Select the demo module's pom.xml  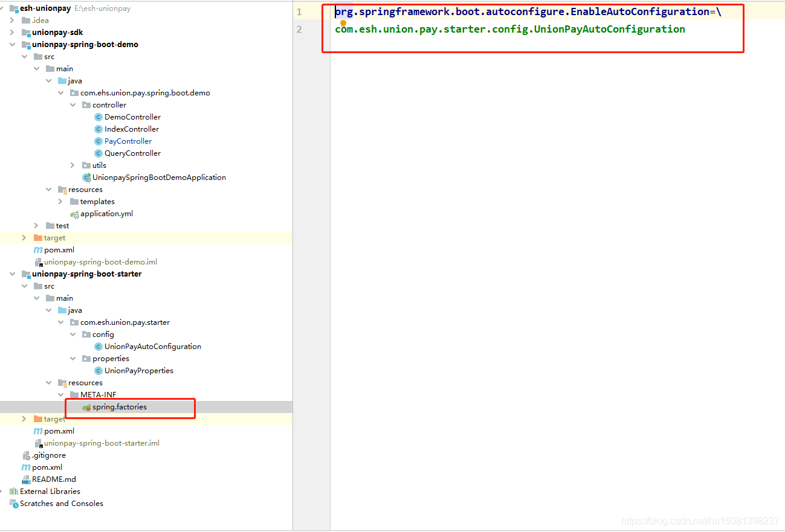(59, 250)
